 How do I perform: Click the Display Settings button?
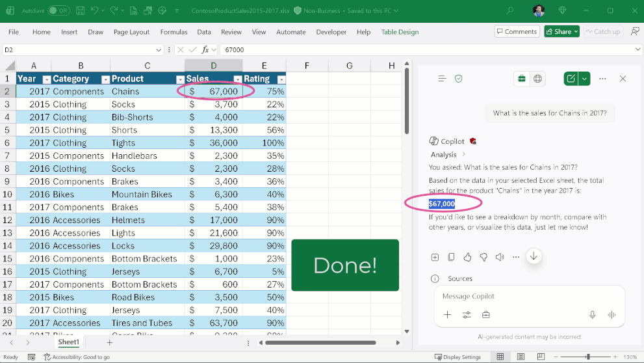(457, 357)
